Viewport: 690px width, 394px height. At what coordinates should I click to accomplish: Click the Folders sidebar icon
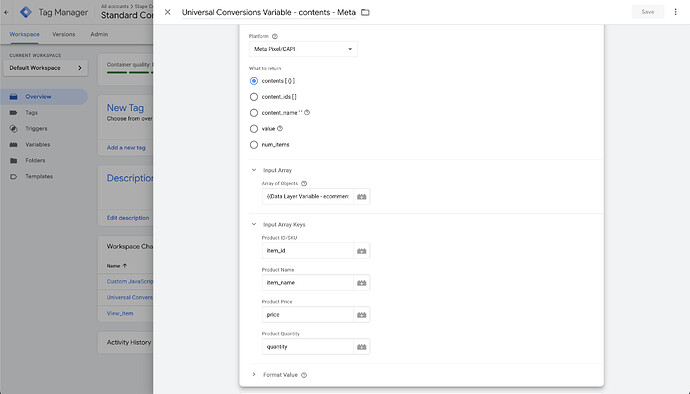[x=14, y=160]
